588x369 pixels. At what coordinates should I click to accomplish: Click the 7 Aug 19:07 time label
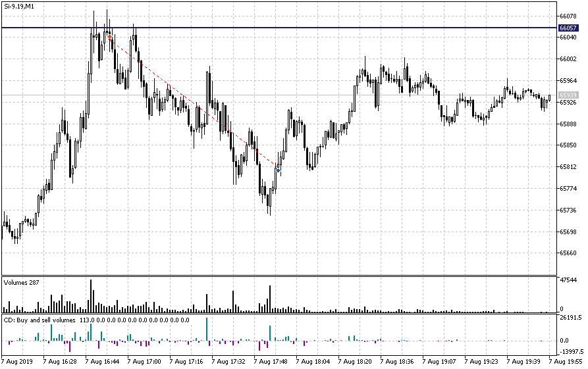tap(439, 362)
